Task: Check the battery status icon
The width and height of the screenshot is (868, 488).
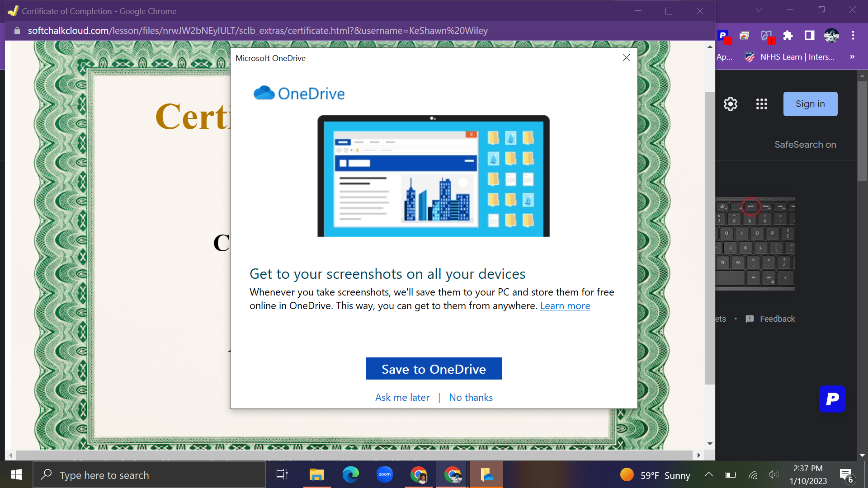Action: tap(731, 474)
